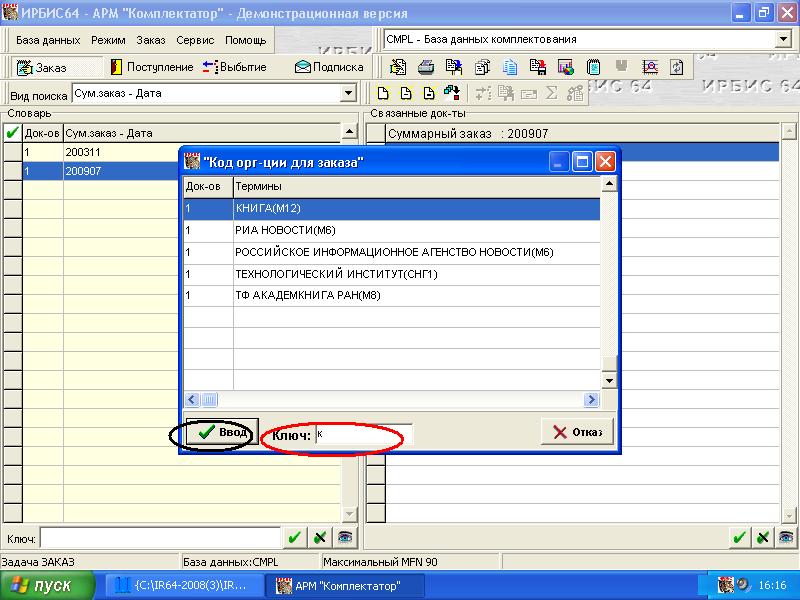Click the green checkmark beside the bottom Ключ field
Viewport: 800px width, 600px height.
click(x=294, y=538)
